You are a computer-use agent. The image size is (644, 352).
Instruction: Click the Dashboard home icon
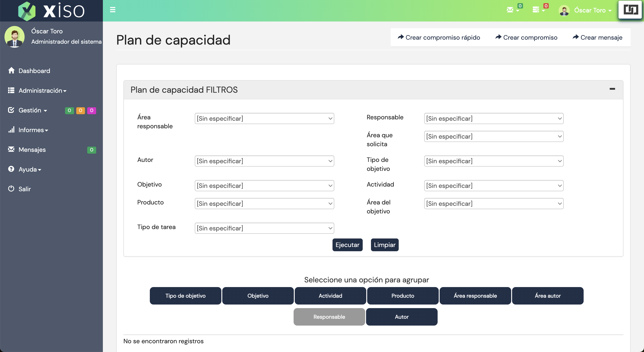[11, 71]
